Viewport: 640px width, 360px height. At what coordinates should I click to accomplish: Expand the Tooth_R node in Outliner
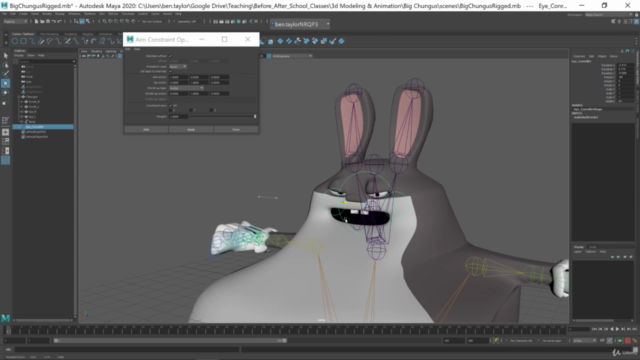(x=22, y=102)
